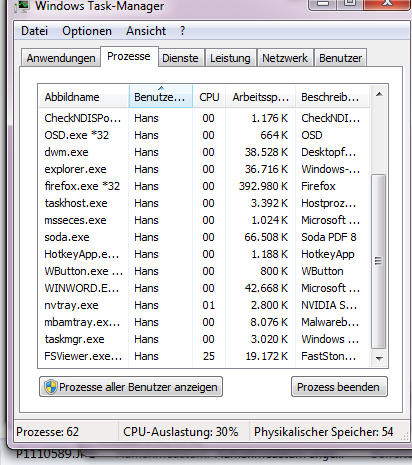Click the process list scrollbar thumb

pos(378,262)
